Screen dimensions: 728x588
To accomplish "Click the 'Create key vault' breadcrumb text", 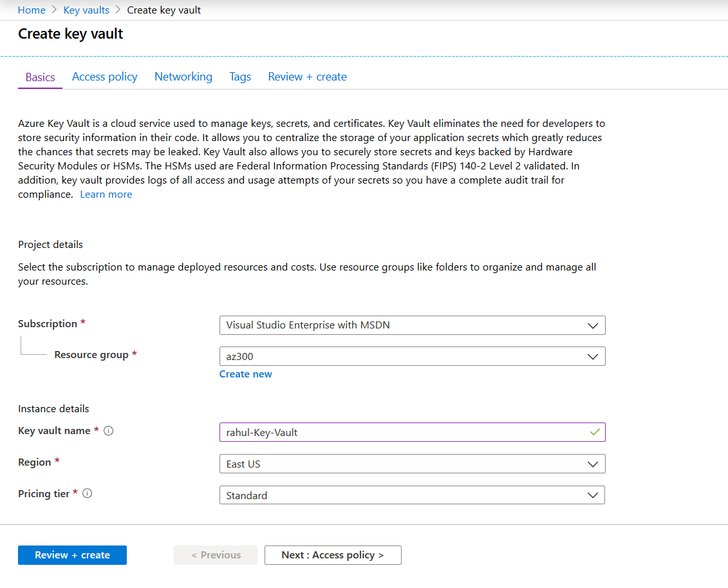I will [164, 10].
